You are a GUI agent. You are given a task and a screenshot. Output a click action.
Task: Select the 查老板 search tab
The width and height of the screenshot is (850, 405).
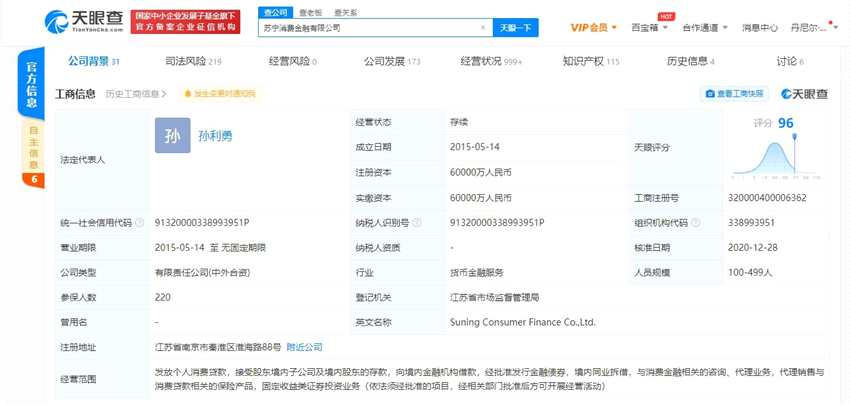(x=311, y=12)
